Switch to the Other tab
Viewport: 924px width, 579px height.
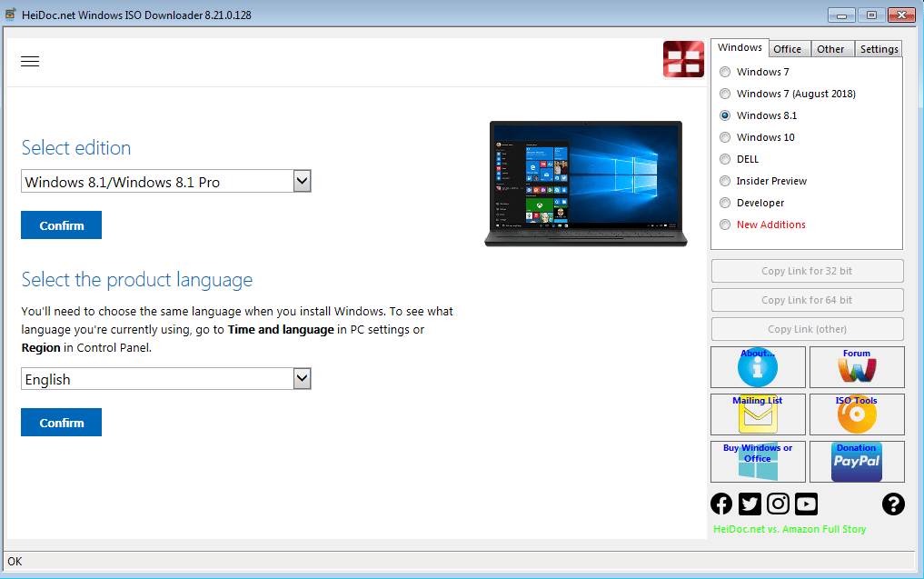tap(830, 49)
